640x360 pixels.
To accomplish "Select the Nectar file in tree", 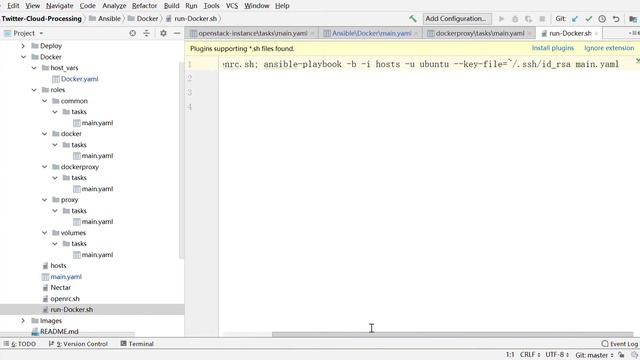I will point(56,288).
